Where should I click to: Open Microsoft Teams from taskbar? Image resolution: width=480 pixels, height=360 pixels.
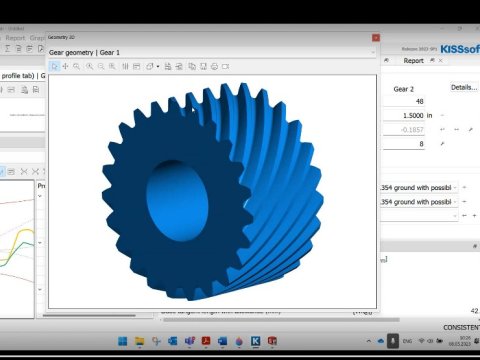pyautogui.click(x=189, y=341)
